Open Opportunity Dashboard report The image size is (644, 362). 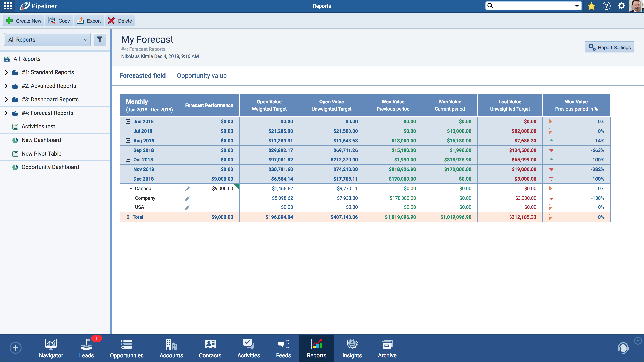pyautogui.click(x=50, y=167)
